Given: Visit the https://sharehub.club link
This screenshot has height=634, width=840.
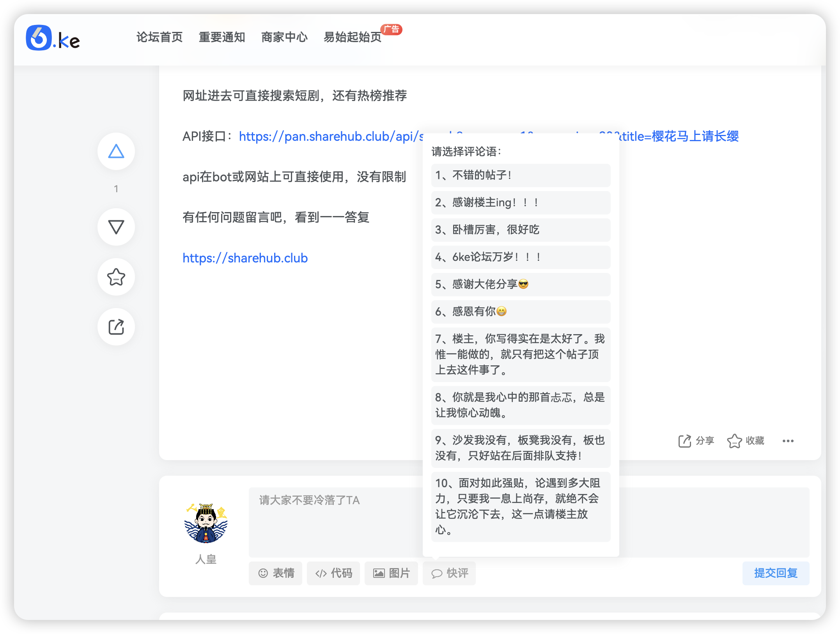Looking at the screenshot, I should pyautogui.click(x=245, y=258).
